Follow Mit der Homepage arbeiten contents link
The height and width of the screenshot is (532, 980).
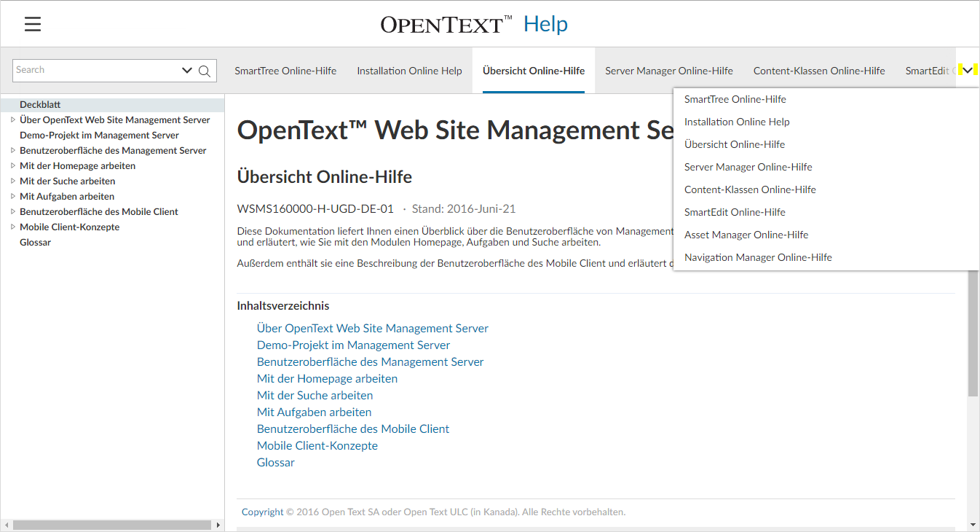tap(327, 379)
